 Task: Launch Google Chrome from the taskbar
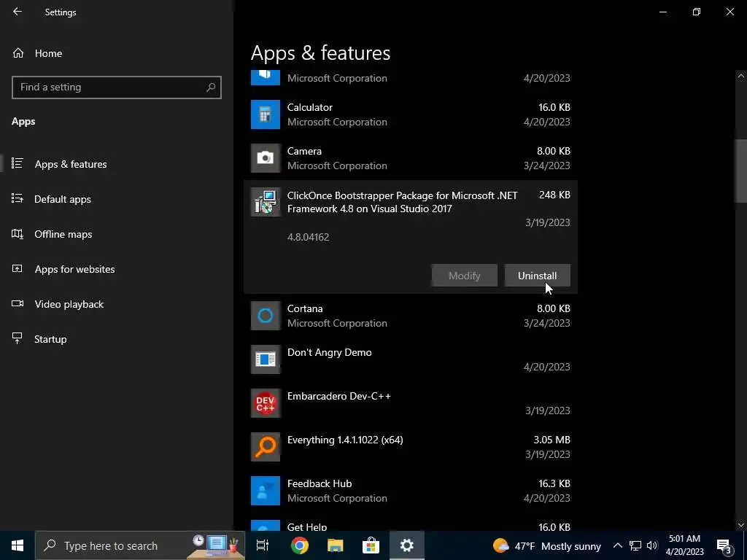click(x=300, y=545)
